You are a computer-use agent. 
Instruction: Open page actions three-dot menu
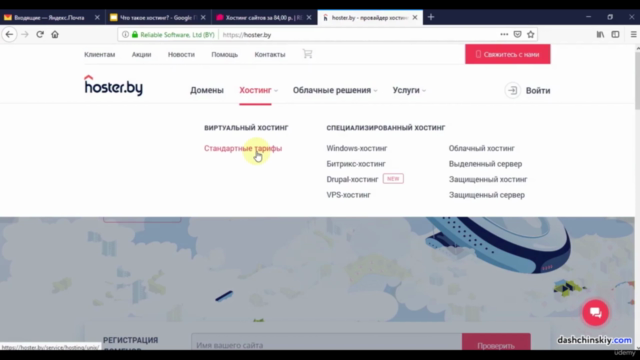click(x=504, y=35)
